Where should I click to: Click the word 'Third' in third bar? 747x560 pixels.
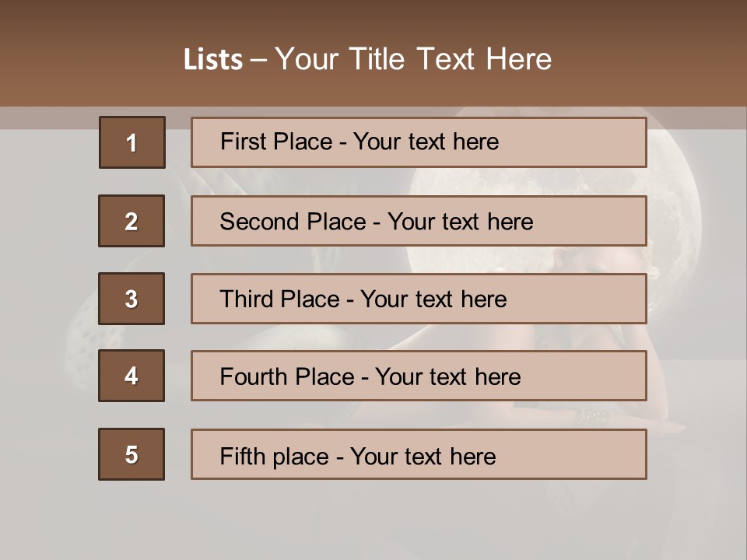click(x=245, y=299)
